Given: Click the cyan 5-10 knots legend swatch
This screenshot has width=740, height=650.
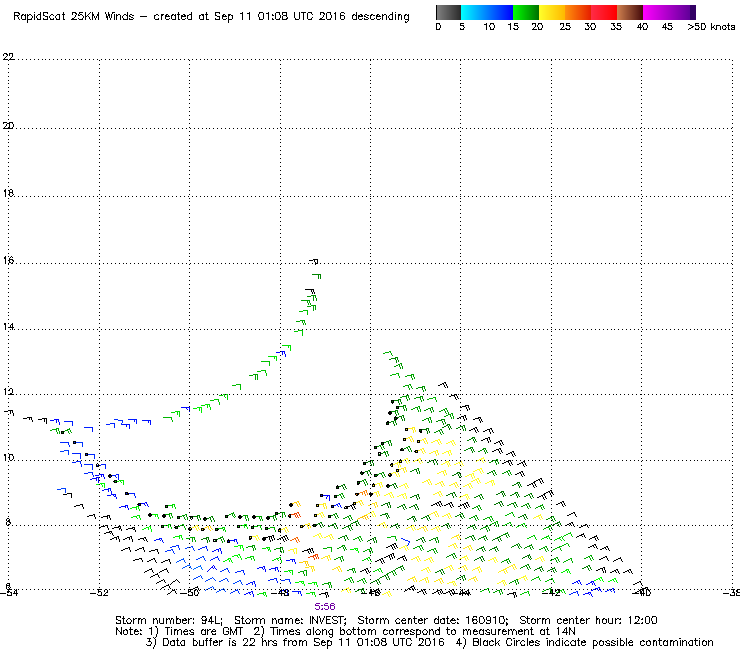Looking at the screenshot, I should point(474,12).
